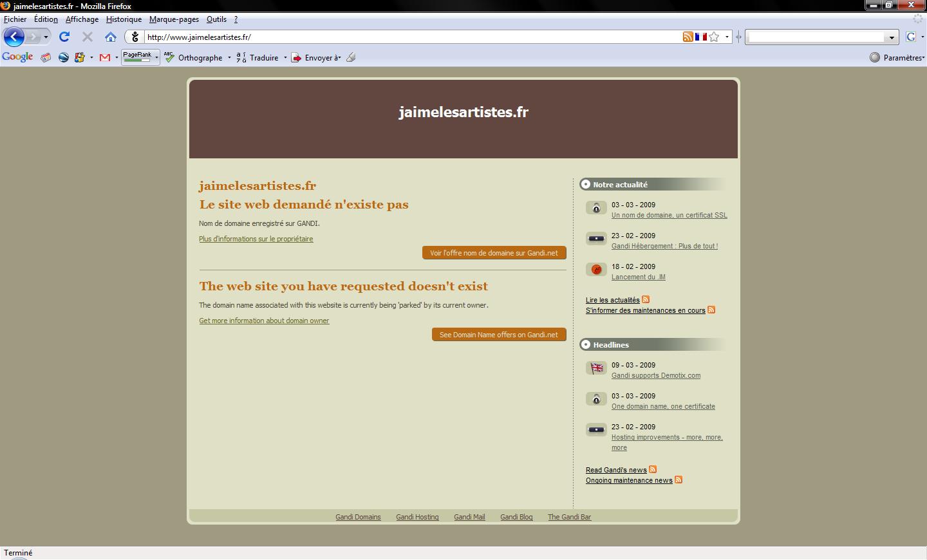Click 'See Domain Name offers on Gandi.net' button
This screenshot has width=927, height=560.
pyautogui.click(x=499, y=335)
